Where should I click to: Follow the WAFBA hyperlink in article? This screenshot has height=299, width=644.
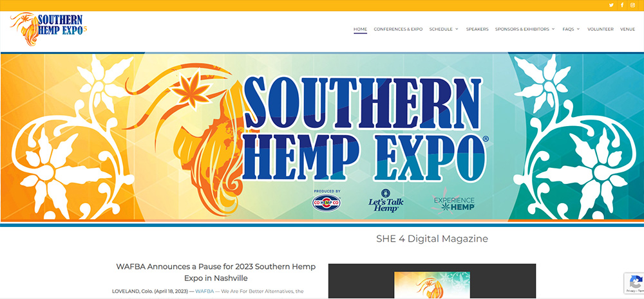coord(205,291)
